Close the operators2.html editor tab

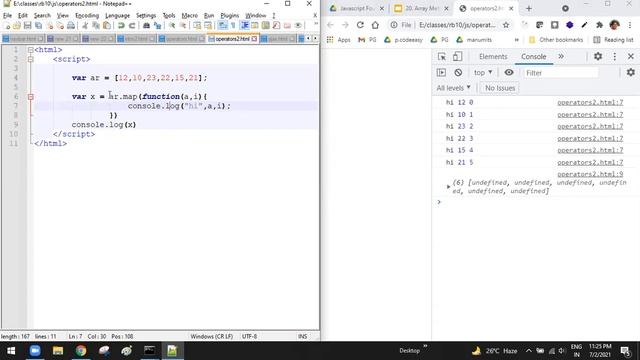[x=254, y=39]
